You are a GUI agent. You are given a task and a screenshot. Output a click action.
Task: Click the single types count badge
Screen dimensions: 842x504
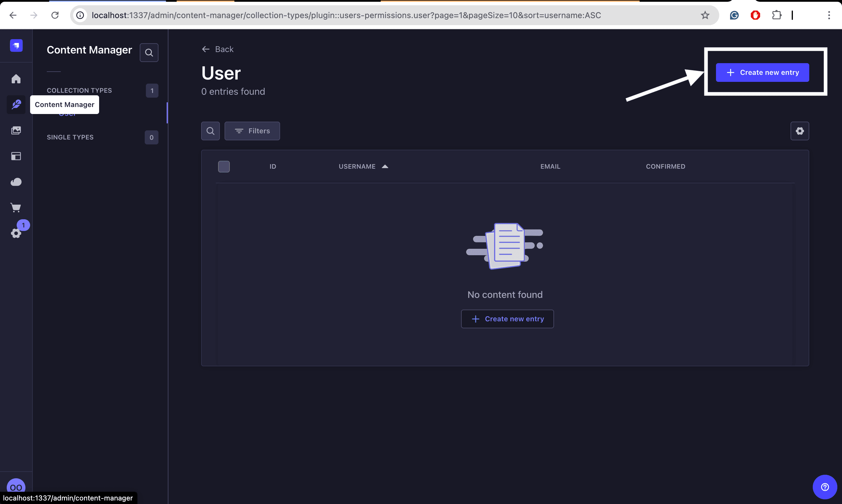tap(151, 137)
